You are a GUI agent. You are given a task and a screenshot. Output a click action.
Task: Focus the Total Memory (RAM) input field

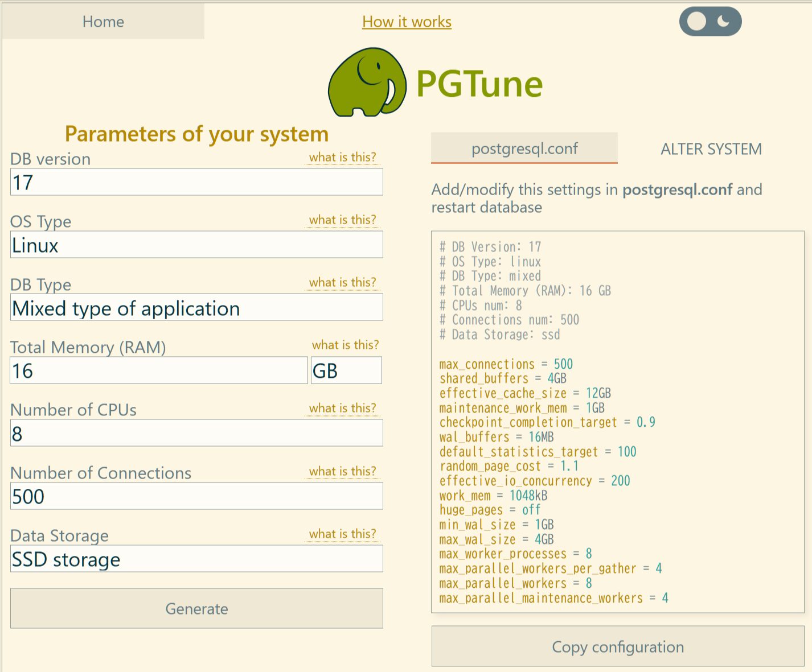[x=159, y=371]
